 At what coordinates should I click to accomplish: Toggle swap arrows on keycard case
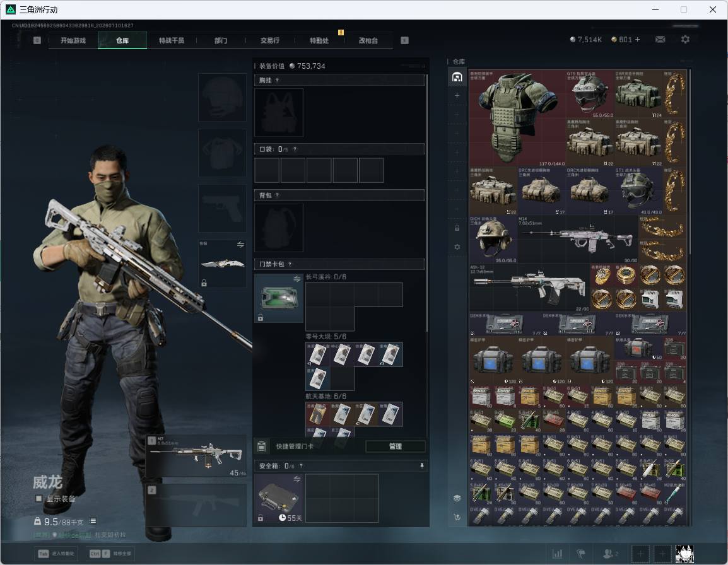(296, 279)
